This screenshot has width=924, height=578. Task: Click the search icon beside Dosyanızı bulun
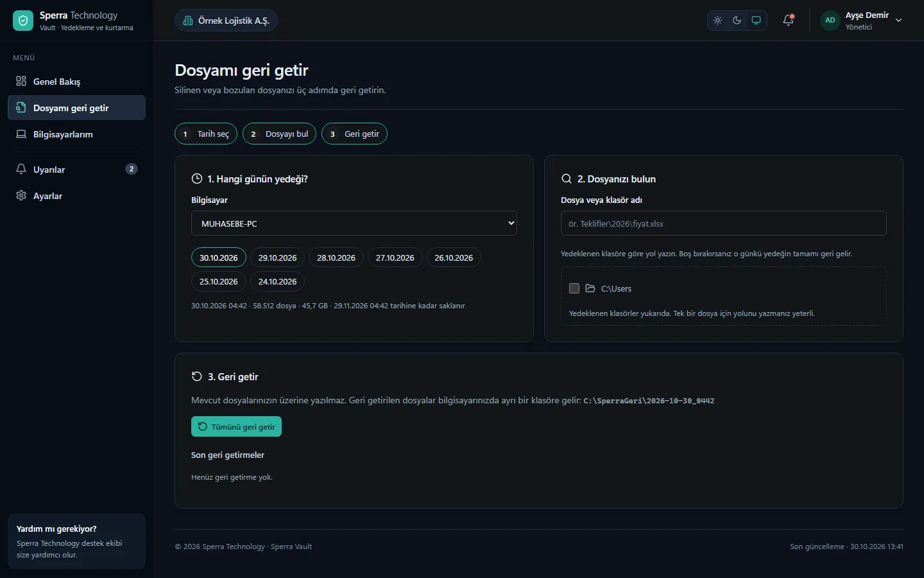[x=567, y=179]
